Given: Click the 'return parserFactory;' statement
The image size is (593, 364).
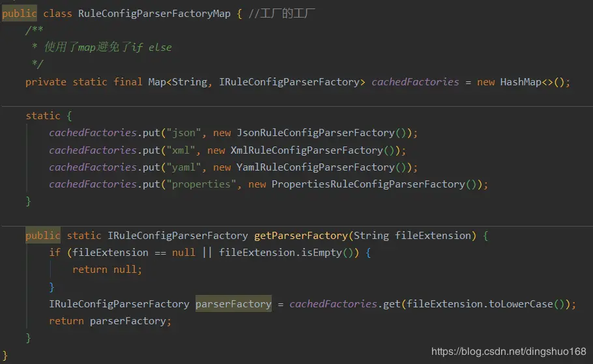Looking at the screenshot, I should [x=110, y=321].
